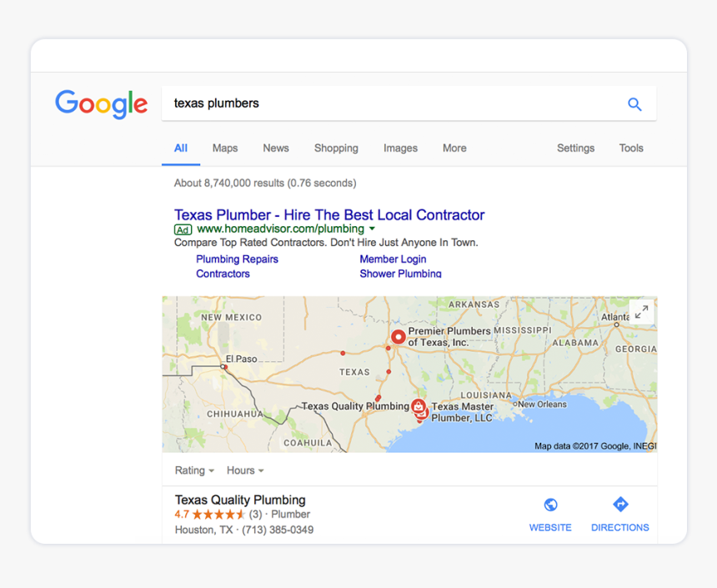
Task: Click the search magnifier icon
Action: (x=634, y=103)
